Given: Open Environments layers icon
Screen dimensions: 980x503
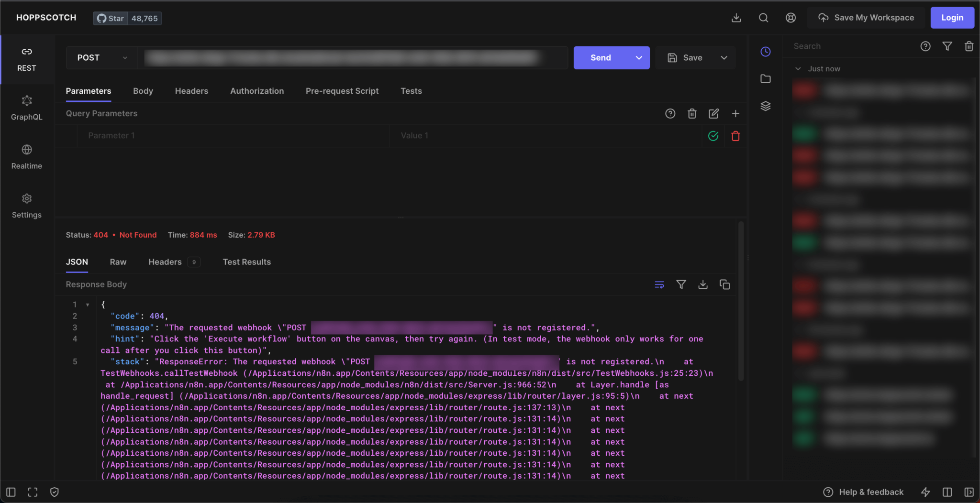Looking at the screenshot, I should [766, 106].
